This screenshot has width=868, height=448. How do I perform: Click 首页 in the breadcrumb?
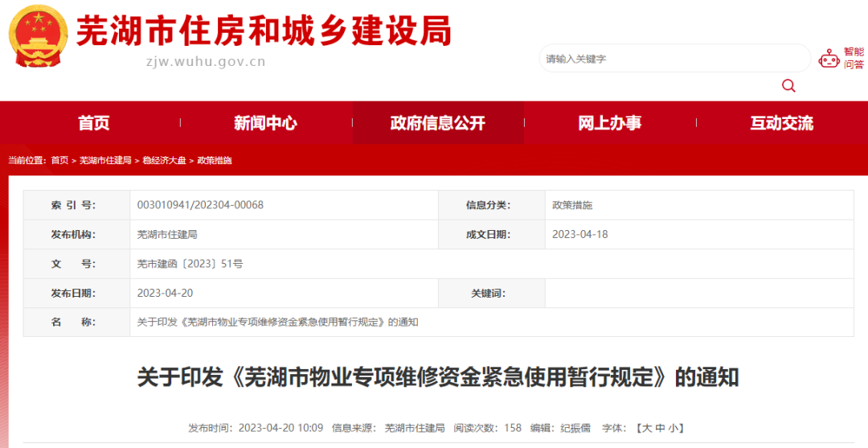[x=59, y=161]
